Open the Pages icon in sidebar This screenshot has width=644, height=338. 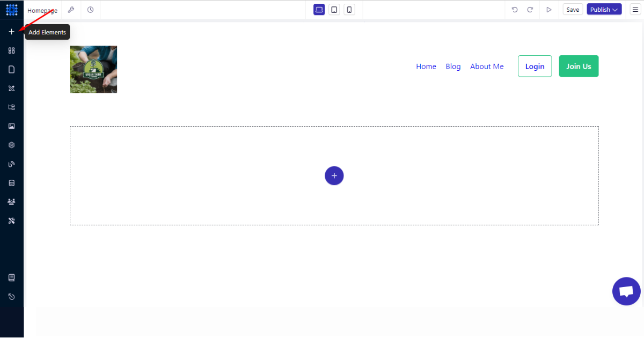tap(11, 69)
